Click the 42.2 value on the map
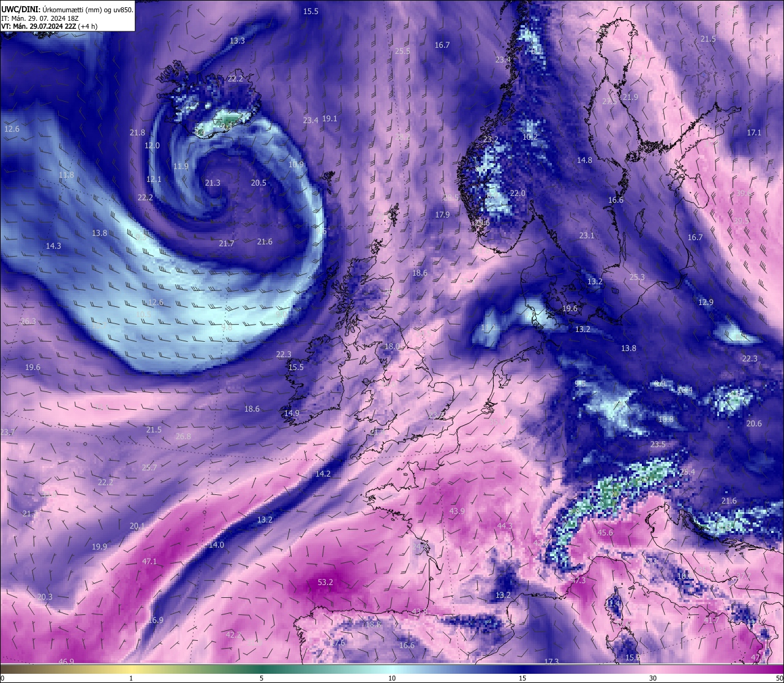 click(x=233, y=635)
